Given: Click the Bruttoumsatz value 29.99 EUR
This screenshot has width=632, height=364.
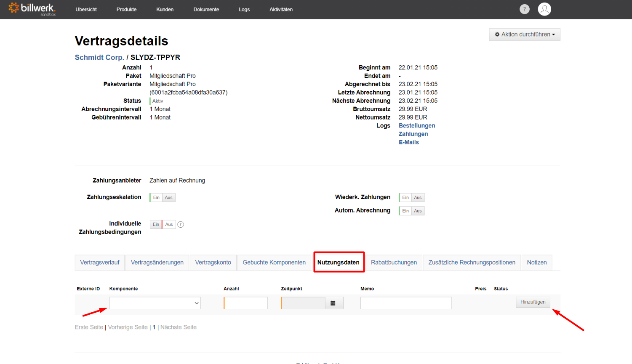Looking at the screenshot, I should (x=413, y=109).
